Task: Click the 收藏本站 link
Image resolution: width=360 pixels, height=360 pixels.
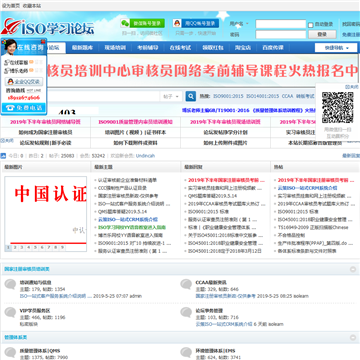Action: (x=32, y=6)
